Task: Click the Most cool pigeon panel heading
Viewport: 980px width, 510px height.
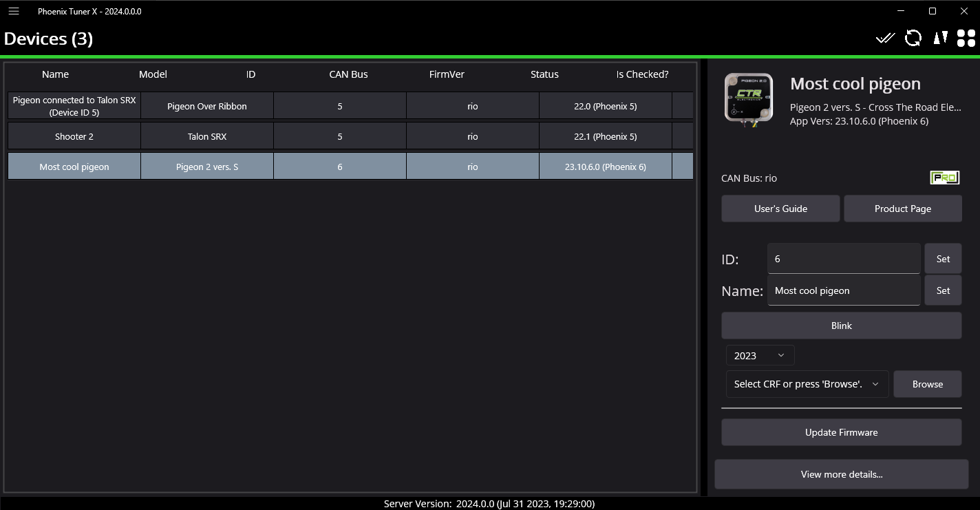Action: point(855,84)
